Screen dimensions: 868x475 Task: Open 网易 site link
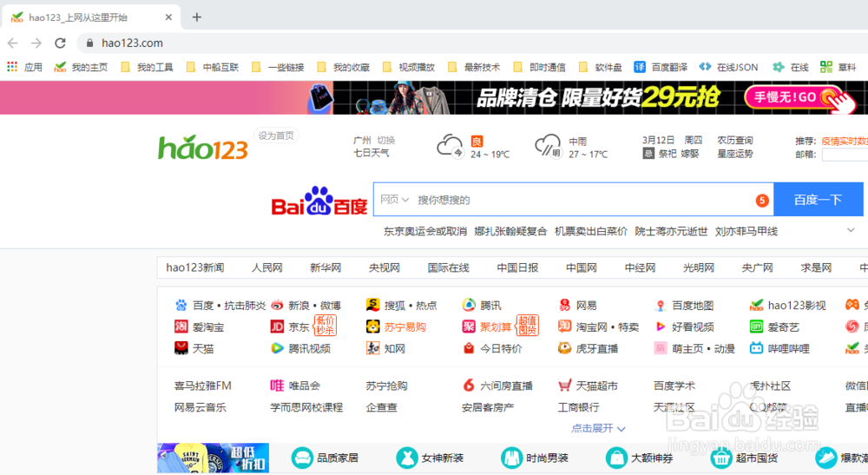tap(577, 305)
